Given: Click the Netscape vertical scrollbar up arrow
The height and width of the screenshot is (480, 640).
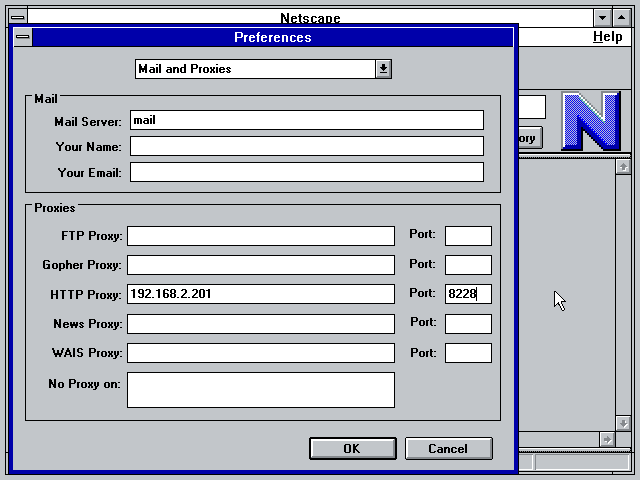Looking at the screenshot, I should pos(623,167).
